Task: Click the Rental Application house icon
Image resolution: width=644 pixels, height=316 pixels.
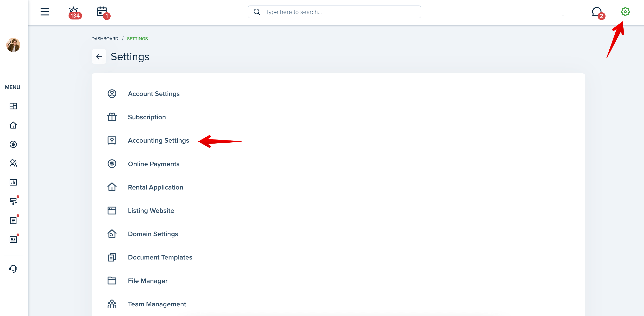Action: (x=112, y=187)
